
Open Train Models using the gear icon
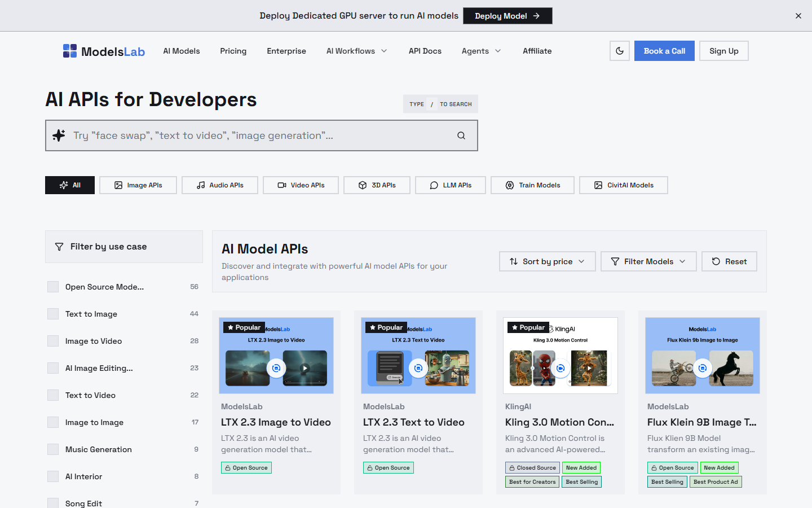point(509,185)
